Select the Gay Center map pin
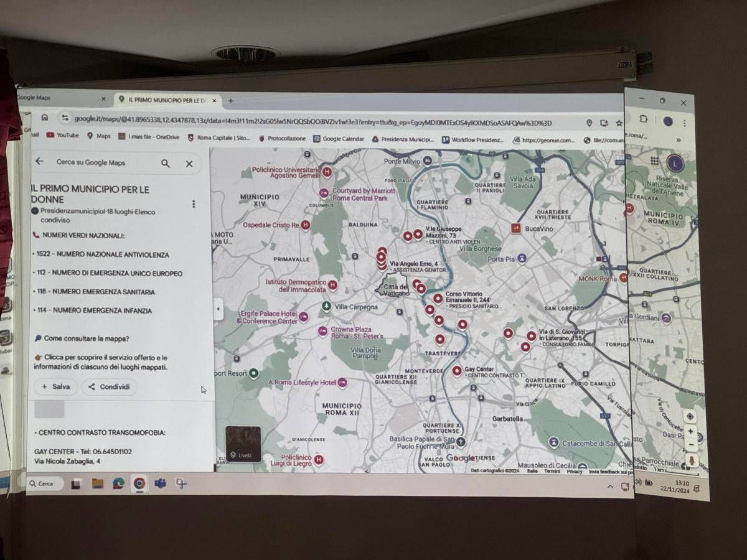 (x=457, y=371)
